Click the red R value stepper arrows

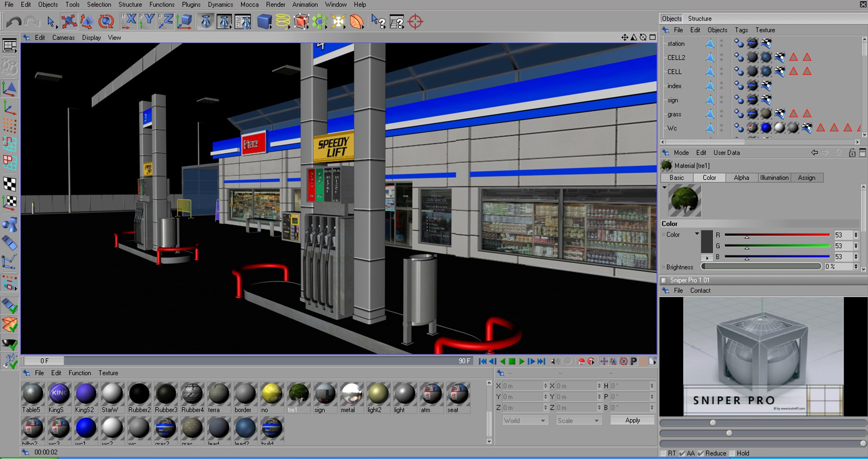(856, 235)
